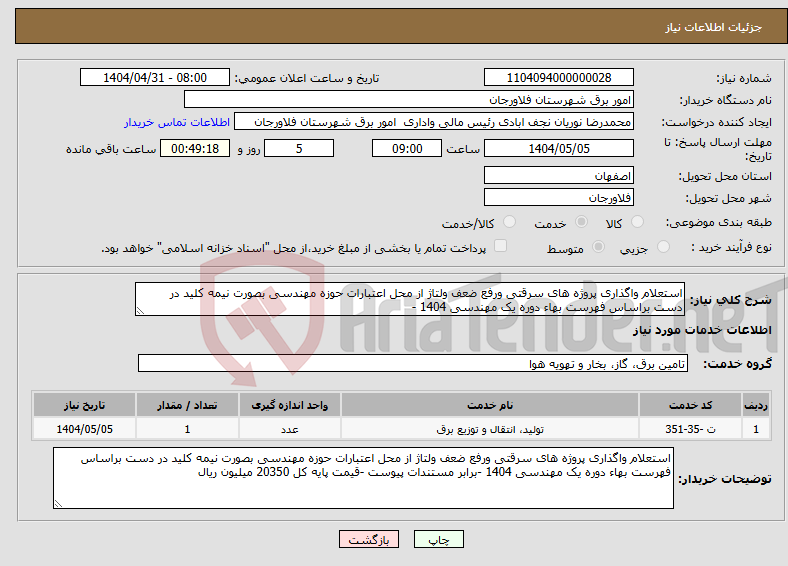Click the توضیحات خریدار notes textarea

[363, 478]
